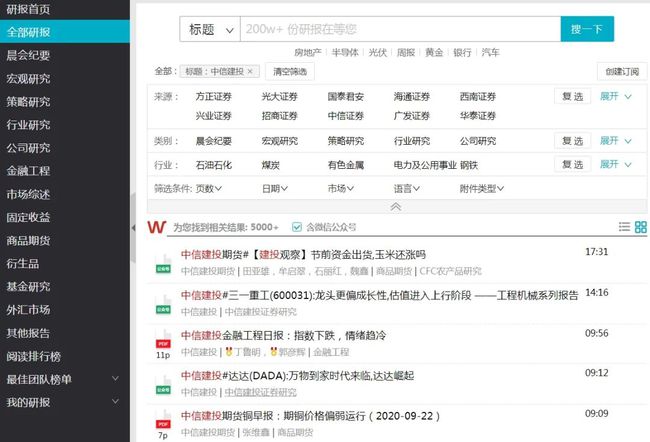Open 基金研究 in the sidebar
This screenshot has height=442, width=650.
coord(28,287)
